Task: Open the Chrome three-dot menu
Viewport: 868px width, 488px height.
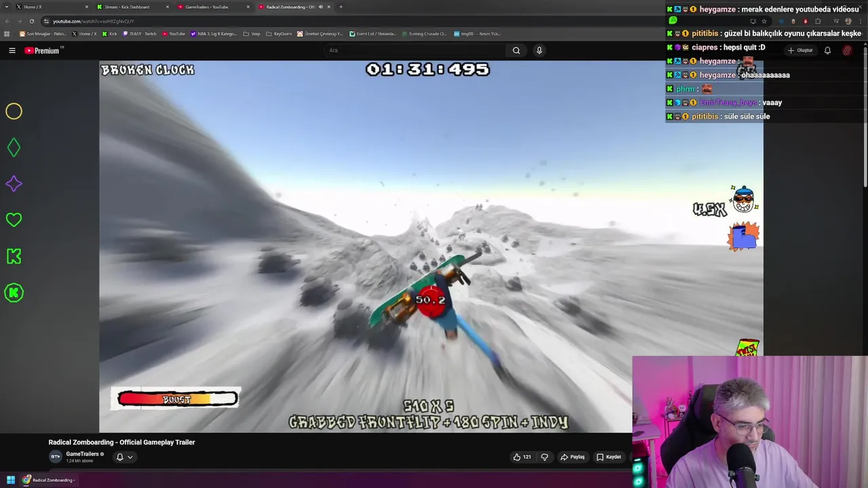Action: tap(860, 21)
